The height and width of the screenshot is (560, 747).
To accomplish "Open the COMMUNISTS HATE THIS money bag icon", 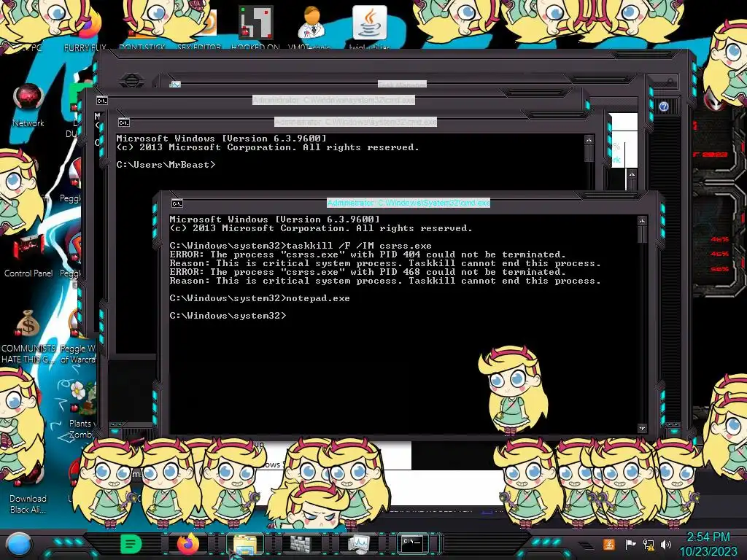I will tap(28, 337).
